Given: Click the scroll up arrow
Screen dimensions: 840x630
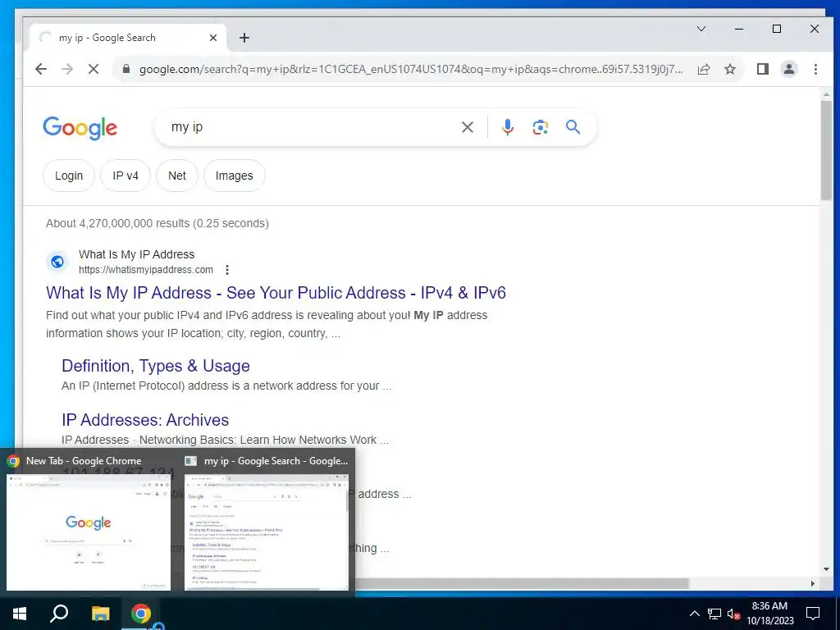Looking at the screenshot, I should click(x=827, y=95).
